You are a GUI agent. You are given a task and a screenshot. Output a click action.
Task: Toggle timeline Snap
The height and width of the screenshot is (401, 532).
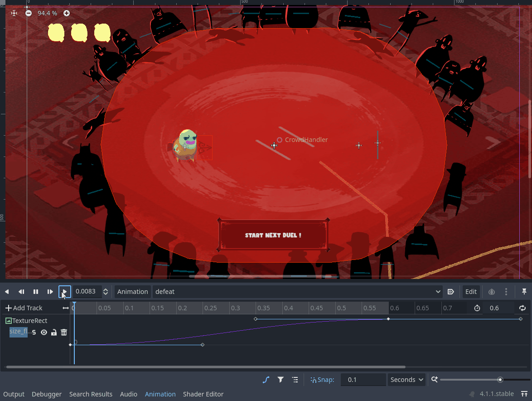pos(322,380)
